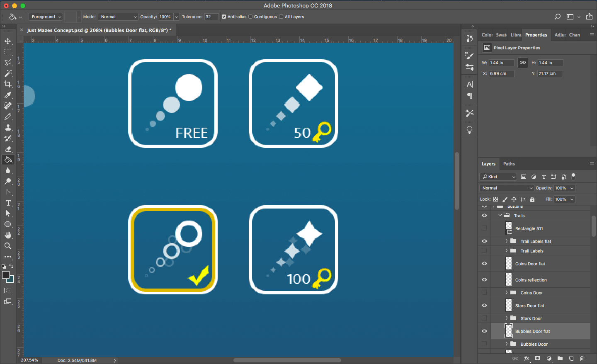Select the Zoom tool
The image size is (597, 364).
pyautogui.click(x=8, y=246)
